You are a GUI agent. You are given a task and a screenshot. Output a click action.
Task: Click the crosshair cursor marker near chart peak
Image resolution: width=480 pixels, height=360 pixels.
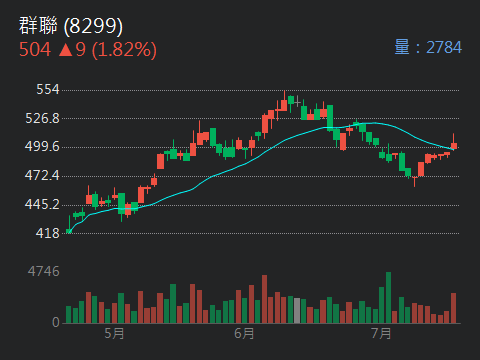coord(297,102)
